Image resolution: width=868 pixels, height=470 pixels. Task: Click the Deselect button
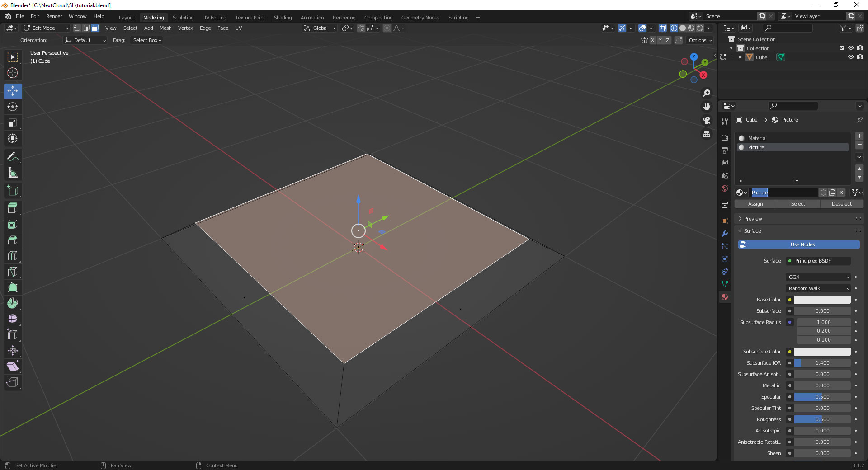click(841, 204)
